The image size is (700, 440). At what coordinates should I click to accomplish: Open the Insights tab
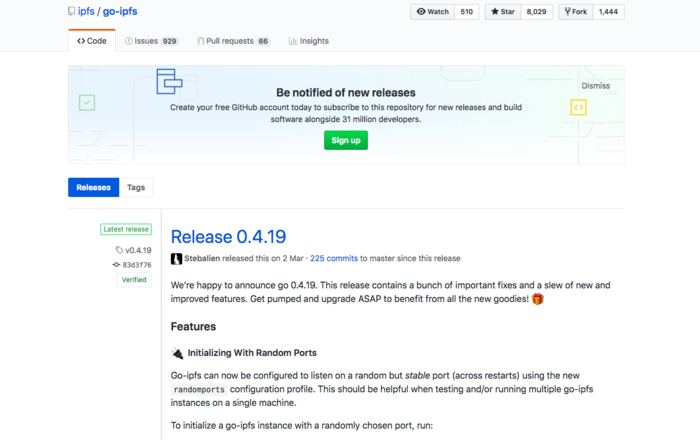[x=308, y=41]
